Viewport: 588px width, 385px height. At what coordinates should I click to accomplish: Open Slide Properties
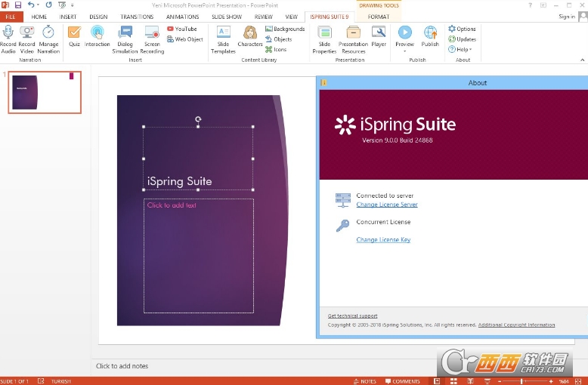324,39
